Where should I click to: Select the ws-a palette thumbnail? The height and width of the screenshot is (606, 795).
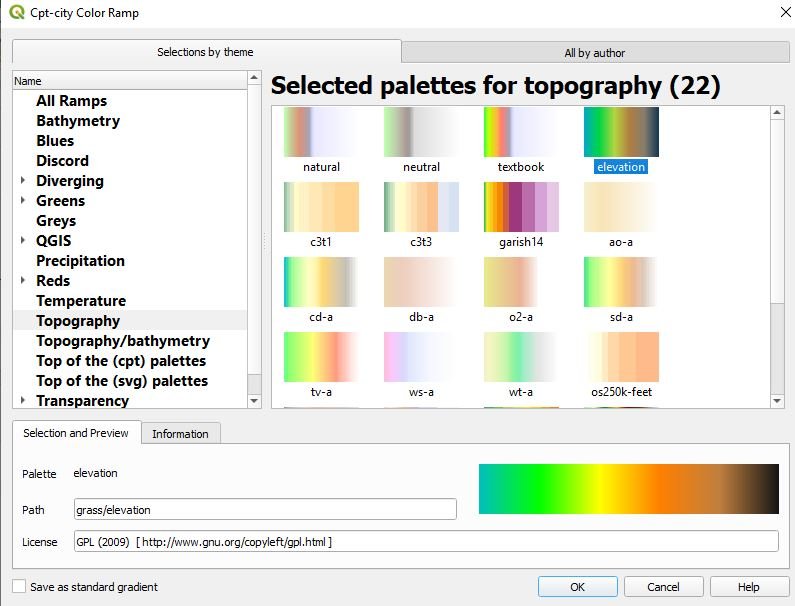(421, 357)
